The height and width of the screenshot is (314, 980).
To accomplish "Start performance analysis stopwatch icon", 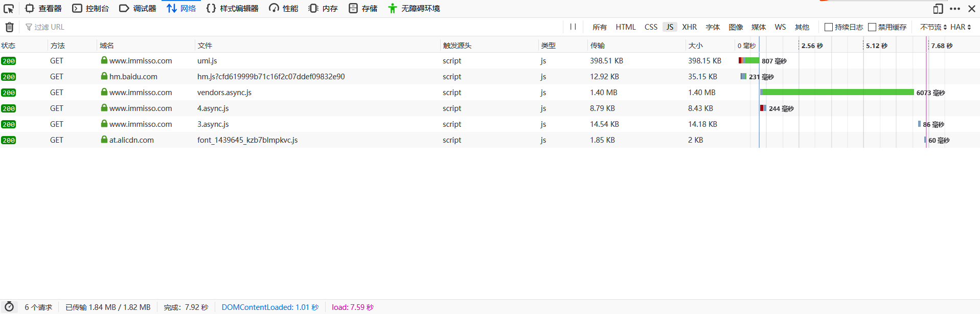I will 9,307.
